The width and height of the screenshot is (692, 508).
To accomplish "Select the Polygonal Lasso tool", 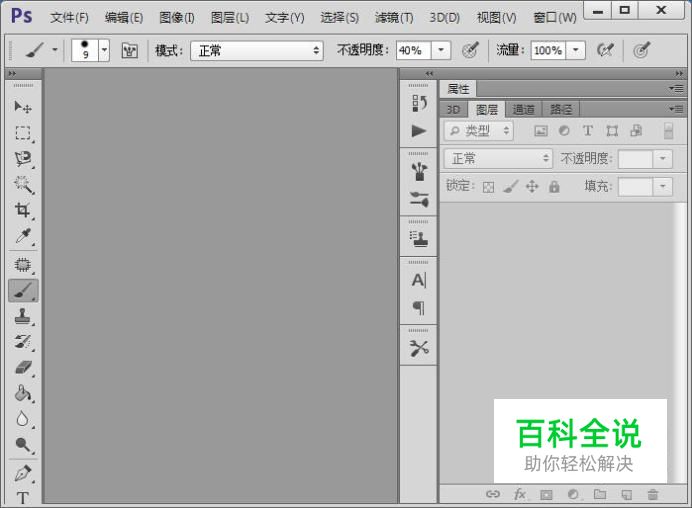I will point(23,159).
